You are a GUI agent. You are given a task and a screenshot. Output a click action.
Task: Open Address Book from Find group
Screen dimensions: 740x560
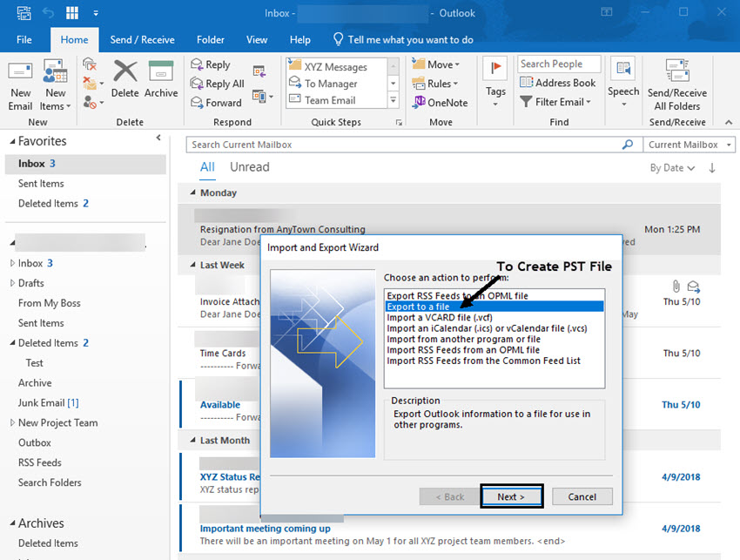pos(557,83)
